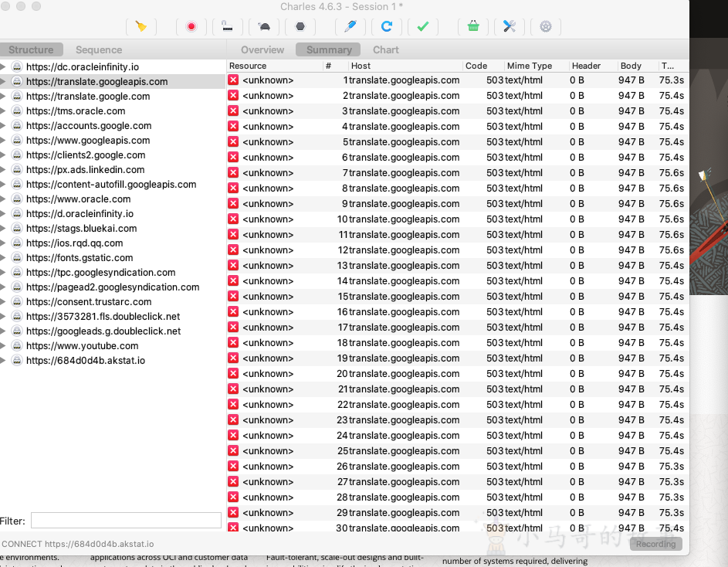Open the shopping basket toolbar icon
Image resolution: width=728 pixels, height=567 pixels.
[x=473, y=26]
